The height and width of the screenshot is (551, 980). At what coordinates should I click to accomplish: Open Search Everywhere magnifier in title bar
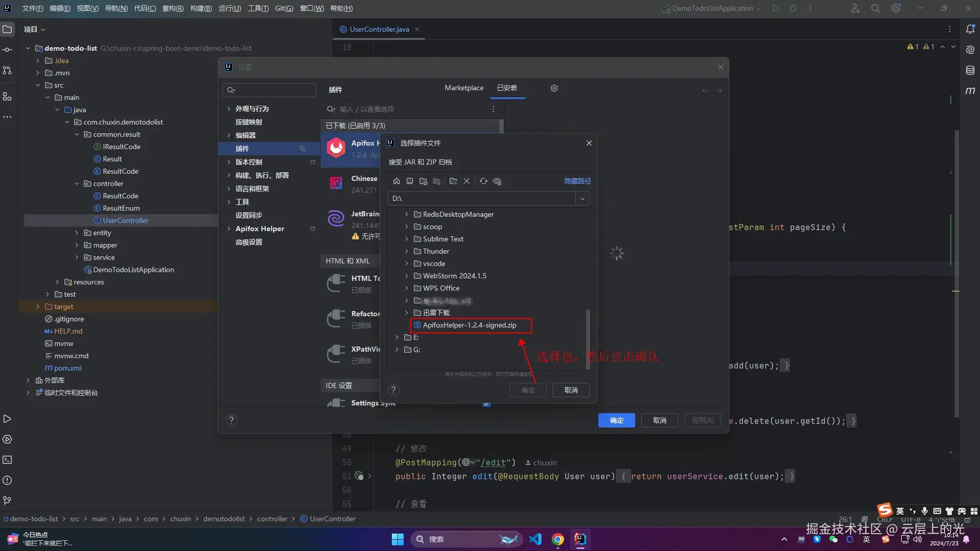point(875,8)
